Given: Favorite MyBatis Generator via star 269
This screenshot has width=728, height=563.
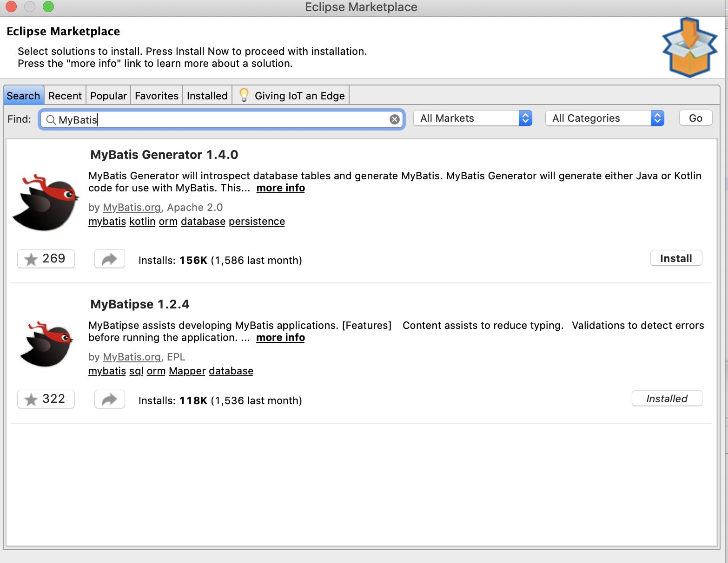Looking at the screenshot, I should click(x=46, y=259).
